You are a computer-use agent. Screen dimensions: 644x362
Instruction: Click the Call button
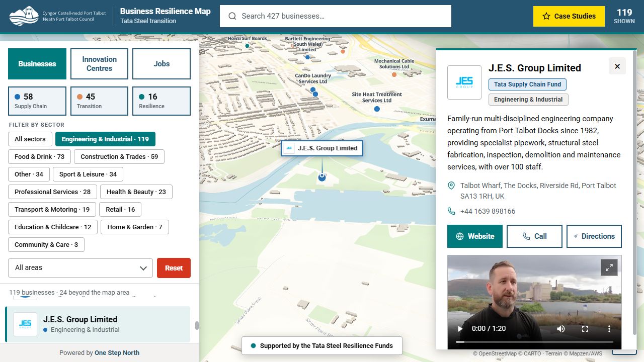click(534, 236)
